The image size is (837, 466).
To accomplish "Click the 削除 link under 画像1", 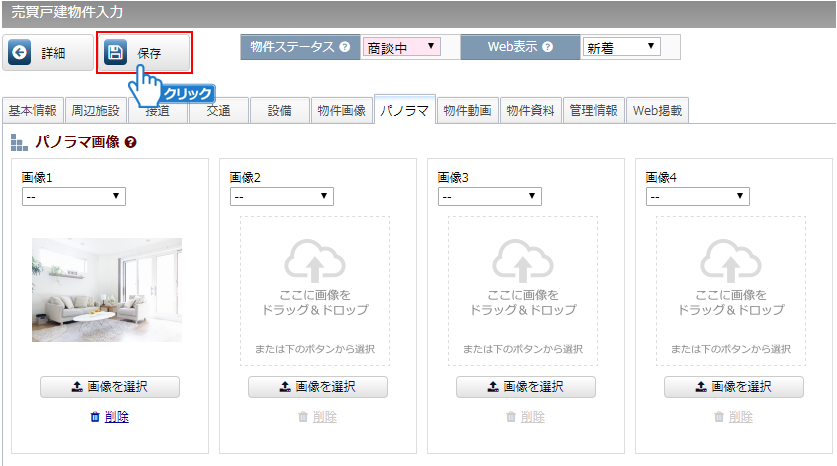I will tap(116, 417).
